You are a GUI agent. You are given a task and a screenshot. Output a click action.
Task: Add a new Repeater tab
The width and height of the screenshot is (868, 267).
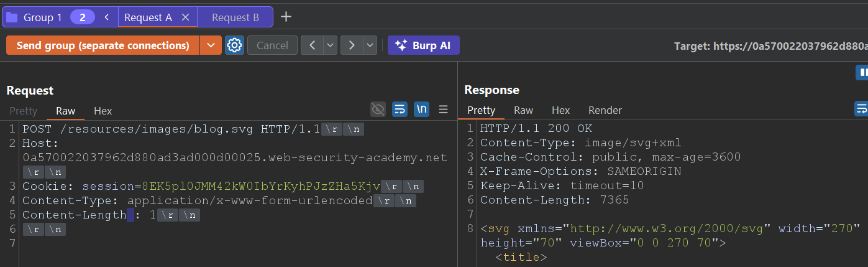[x=286, y=17]
